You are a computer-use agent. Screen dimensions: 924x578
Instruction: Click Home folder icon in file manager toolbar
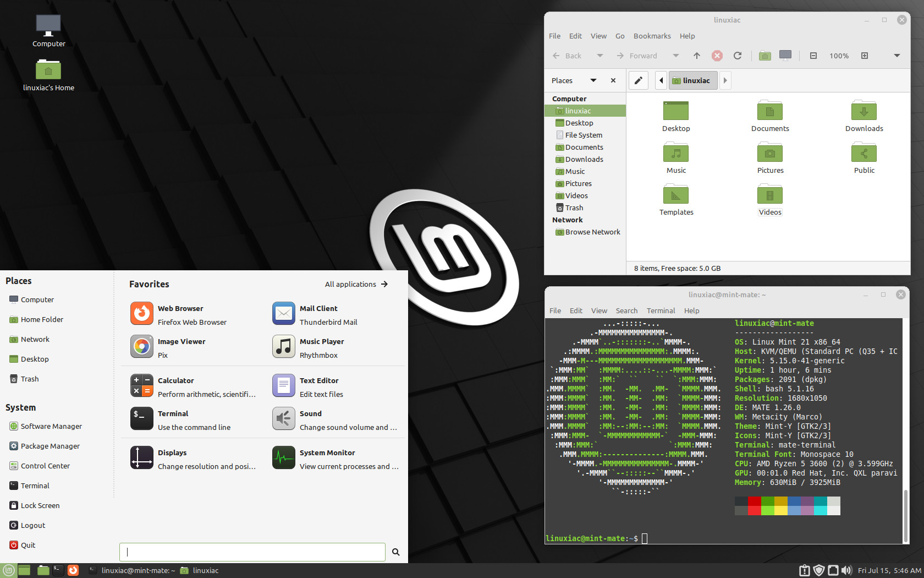click(x=765, y=56)
